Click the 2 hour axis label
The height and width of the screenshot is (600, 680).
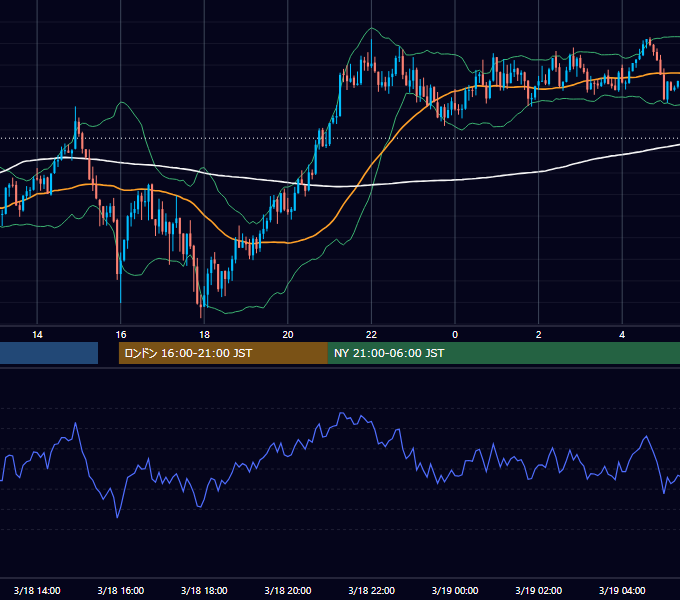point(539,335)
